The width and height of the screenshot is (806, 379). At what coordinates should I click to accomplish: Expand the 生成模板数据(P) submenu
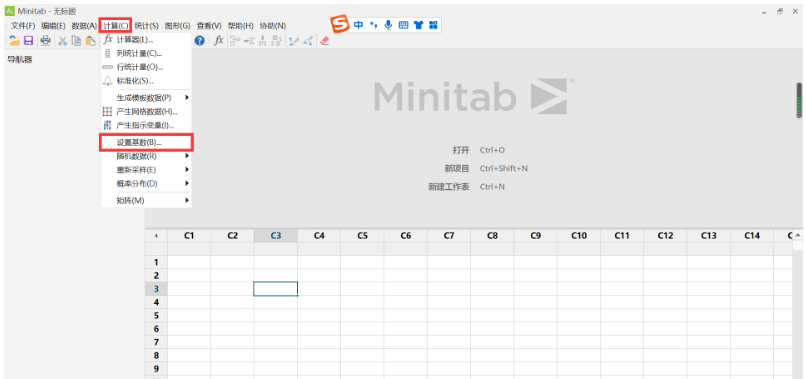tap(146, 98)
